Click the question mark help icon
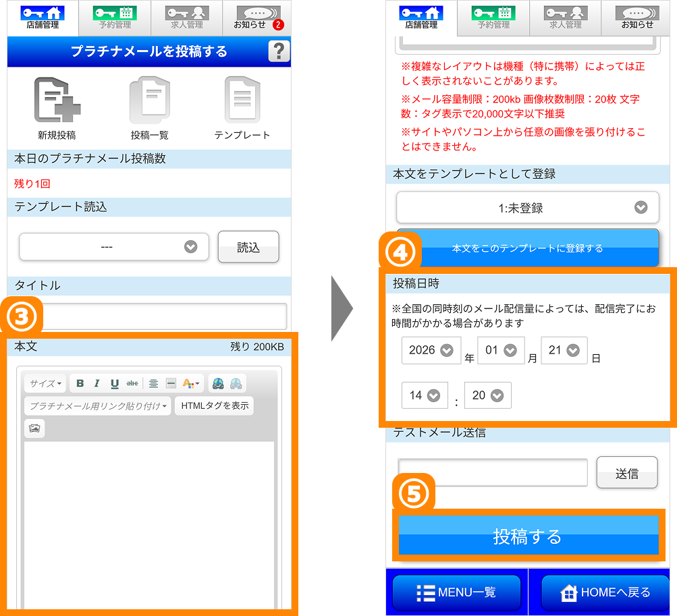This screenshot has width=677, height=616. (279, 52)
